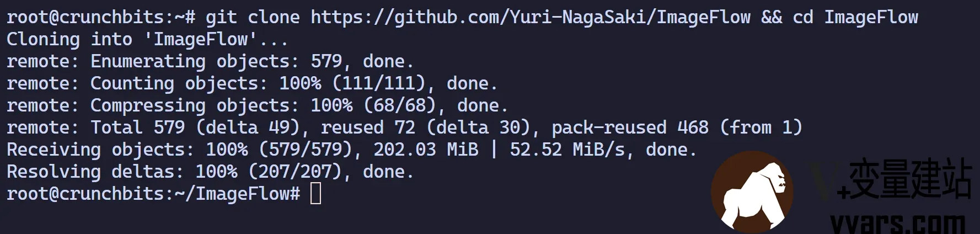Click the 'git clone' command text
Screen dimensions: 980x234
coord(253,17)
